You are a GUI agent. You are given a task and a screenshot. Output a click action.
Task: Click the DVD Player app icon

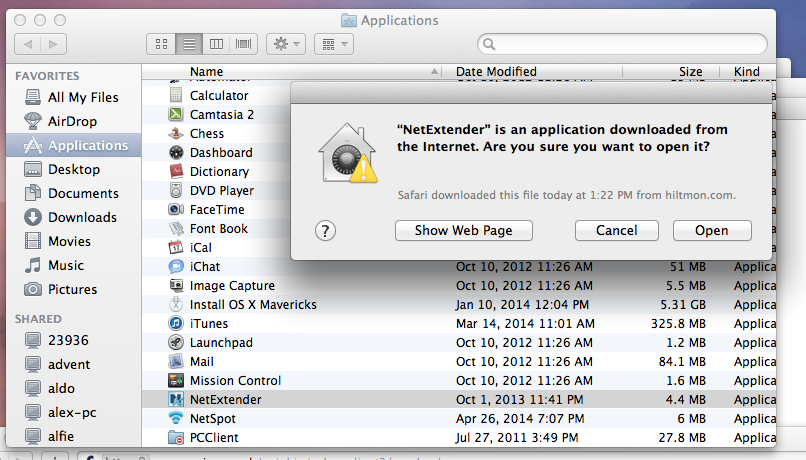pos(176,190)
